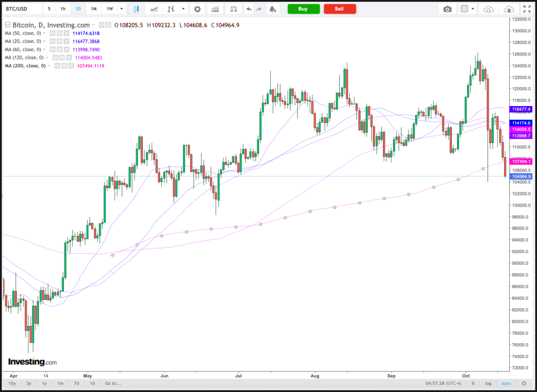The width and height of the screenshot is (537, 392).
Task: Hide the MA 60 line via eye
Action: 52,49
